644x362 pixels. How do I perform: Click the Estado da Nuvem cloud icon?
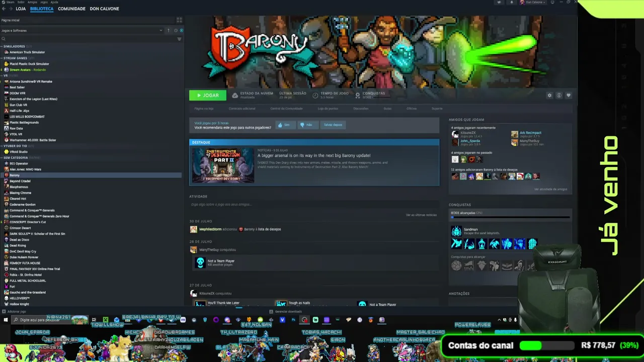tap(235, 95)
